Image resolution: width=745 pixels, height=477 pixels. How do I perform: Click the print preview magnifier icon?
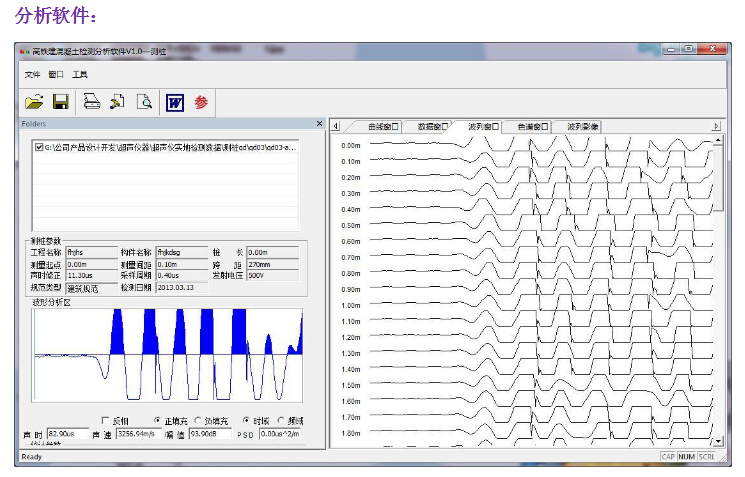[x=144, y=102]
